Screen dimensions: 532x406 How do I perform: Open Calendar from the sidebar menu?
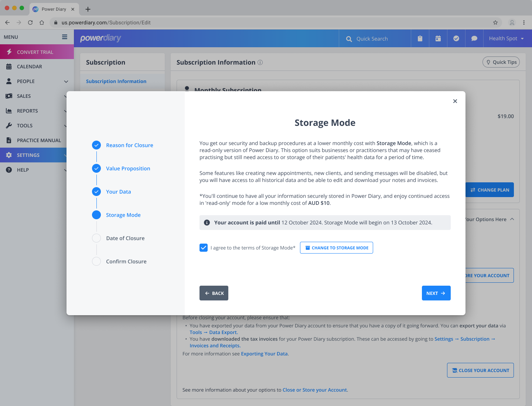30,66
